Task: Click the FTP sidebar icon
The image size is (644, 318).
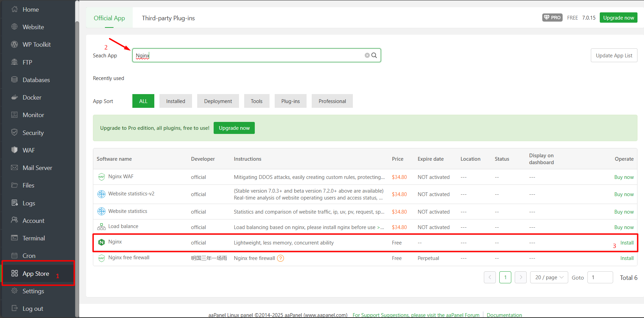Action: (14, 62)
